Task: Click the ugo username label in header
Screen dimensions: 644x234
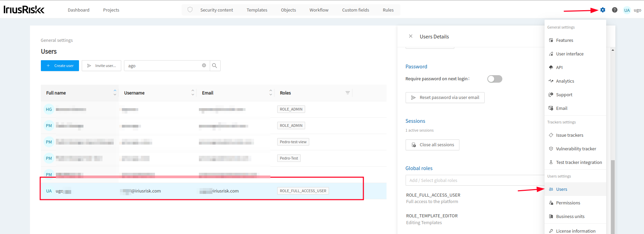Action: click(637, 10)
